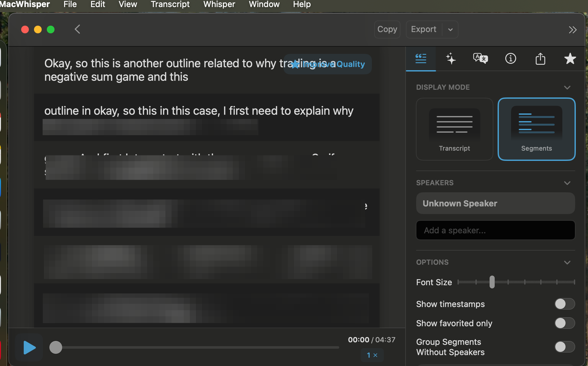Open the Transcript panel with the quote icon

pyautogui.click(x=421, y=59)
